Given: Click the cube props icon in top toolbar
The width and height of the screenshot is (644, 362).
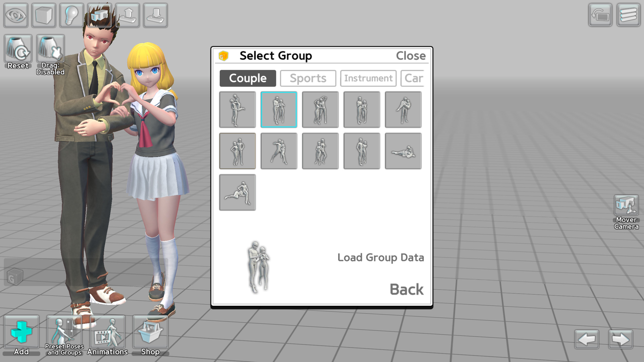Looking at the screenshot, I should (x=43, y=16).
